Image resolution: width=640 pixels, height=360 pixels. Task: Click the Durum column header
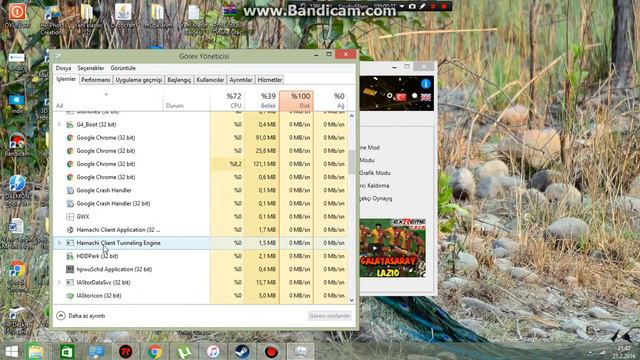[x=187, y=100]
